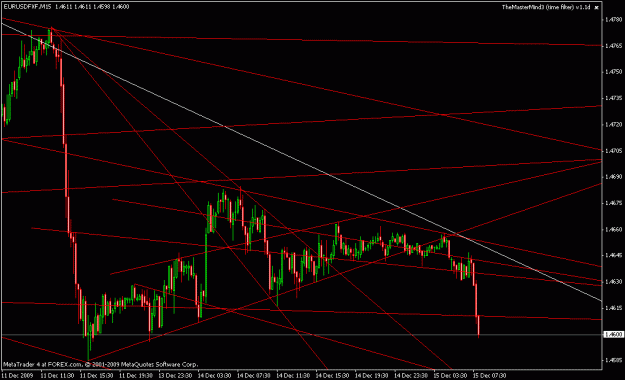Image resolution: width=625 pixels, height=380 pixels.
Task: Click the 1.4660 price axis label
Action: pyautogui.click(x=613, y=229)
